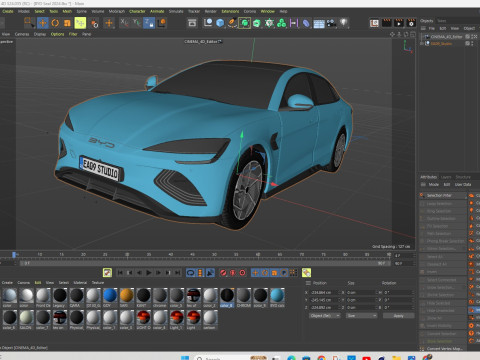Expand the EAD9_Studio object tree
This screenshot has width=480, height=360.
point(422,43)
